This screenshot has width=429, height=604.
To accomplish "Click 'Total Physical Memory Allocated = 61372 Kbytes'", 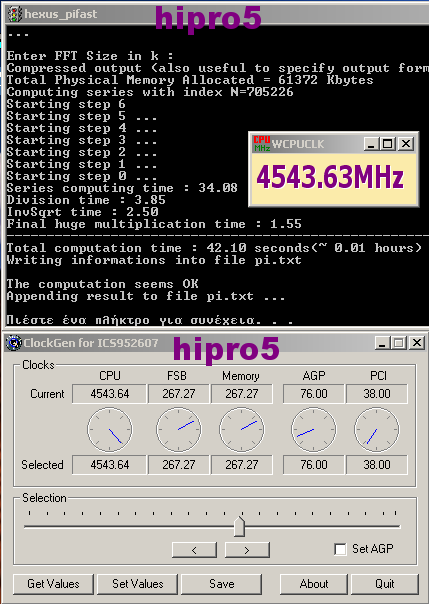I will [190, 80].
